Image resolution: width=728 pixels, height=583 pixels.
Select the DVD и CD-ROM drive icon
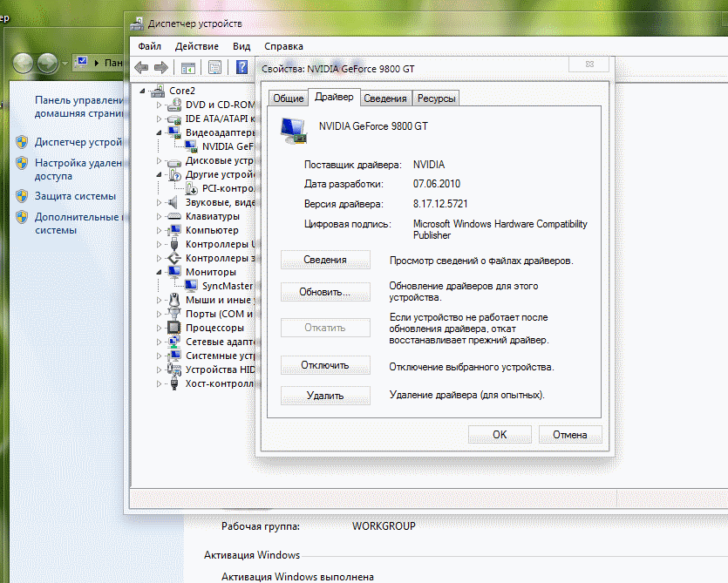point(174,105)
